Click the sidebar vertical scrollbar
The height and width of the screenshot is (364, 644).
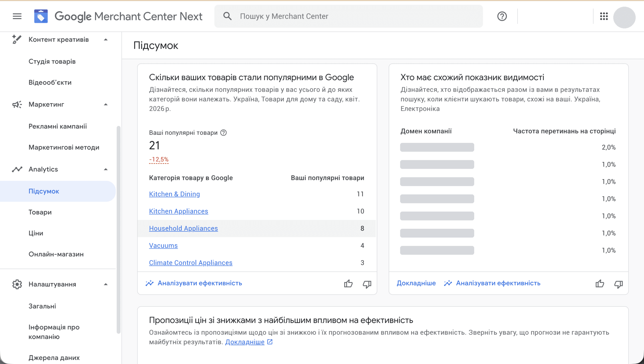pos(118,230)
